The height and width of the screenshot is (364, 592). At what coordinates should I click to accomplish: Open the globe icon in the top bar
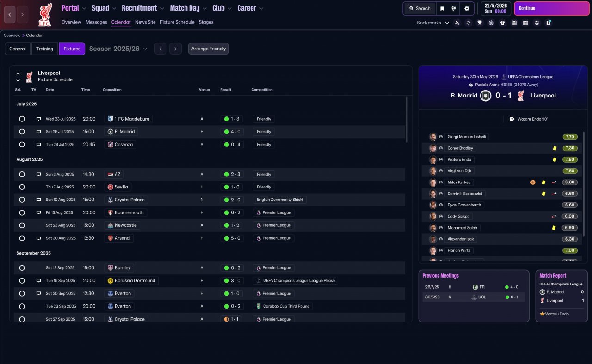454,8
